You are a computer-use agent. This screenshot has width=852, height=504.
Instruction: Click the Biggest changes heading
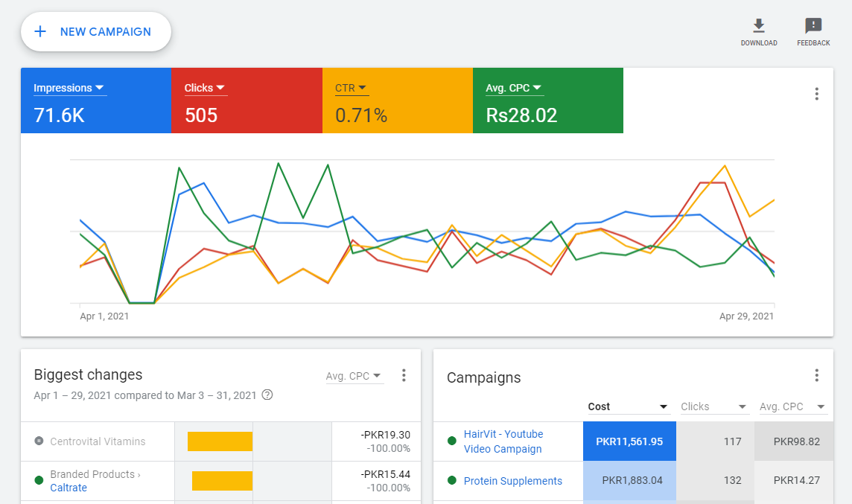(x=88, y=374)
